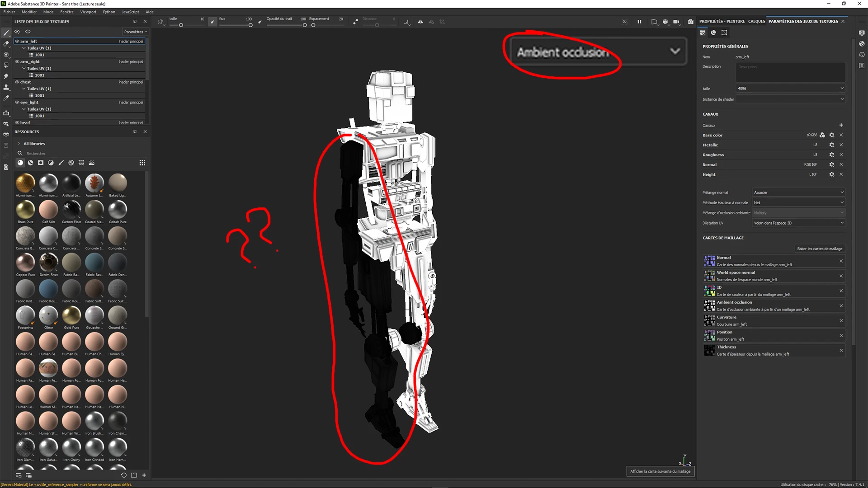This screenshot has height=488, width=868.
Task: Click the camera screenshot icon above viewport
Action: click(x=690, y=22)
